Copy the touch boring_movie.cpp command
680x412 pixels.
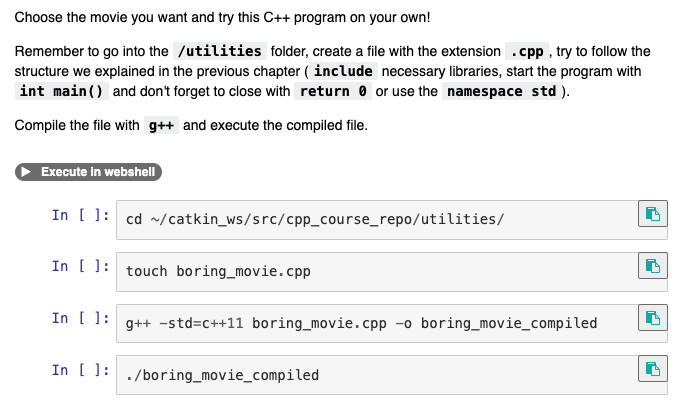652,265
